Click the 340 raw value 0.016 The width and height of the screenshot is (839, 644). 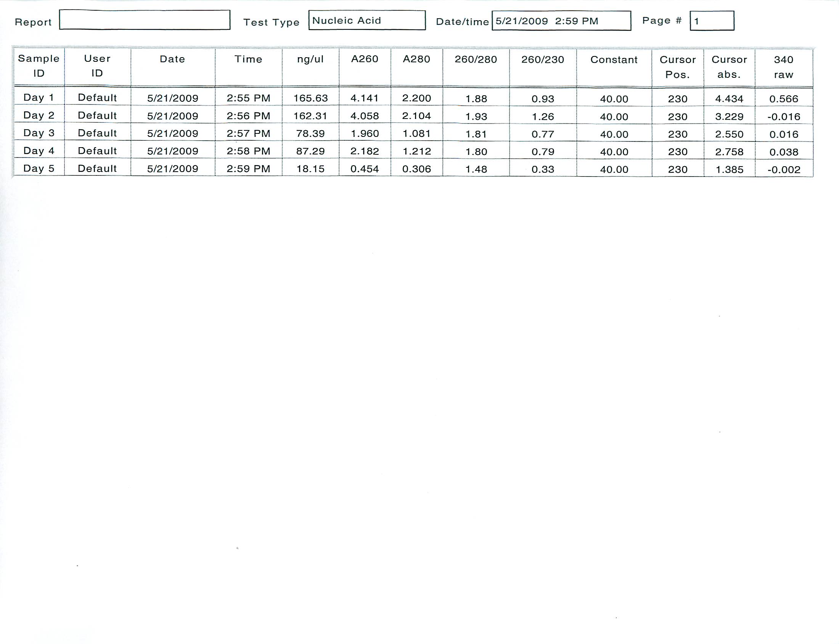tap(784, 134)
